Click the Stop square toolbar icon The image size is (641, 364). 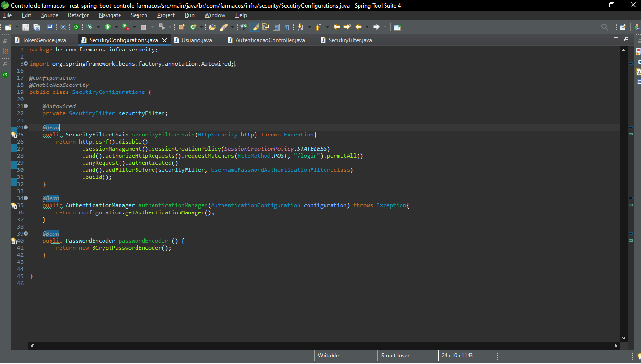pos(144,27)
